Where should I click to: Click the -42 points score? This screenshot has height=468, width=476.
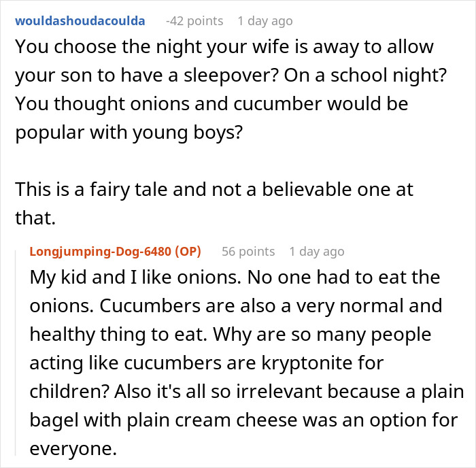(194, 21)
